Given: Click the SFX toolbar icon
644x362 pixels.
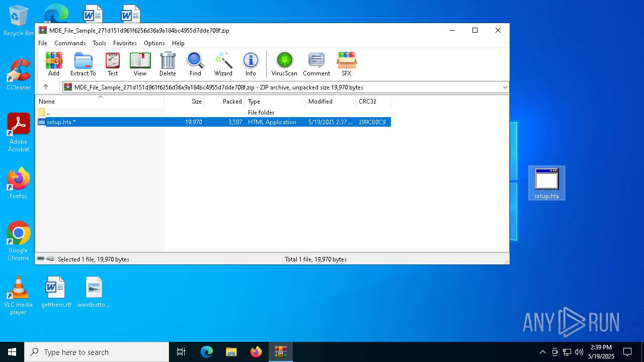Looking at the screenshot, I should pyautogui.click(x=347, y=64).
